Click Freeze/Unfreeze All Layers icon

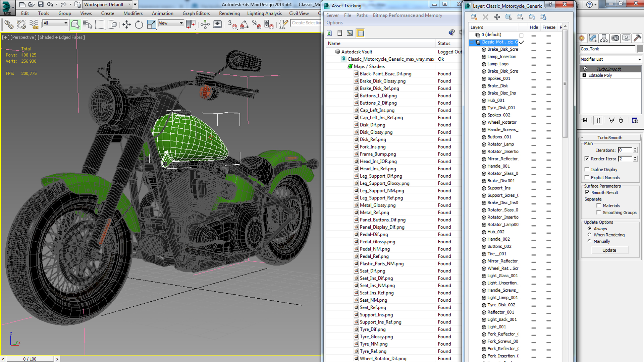543,17
